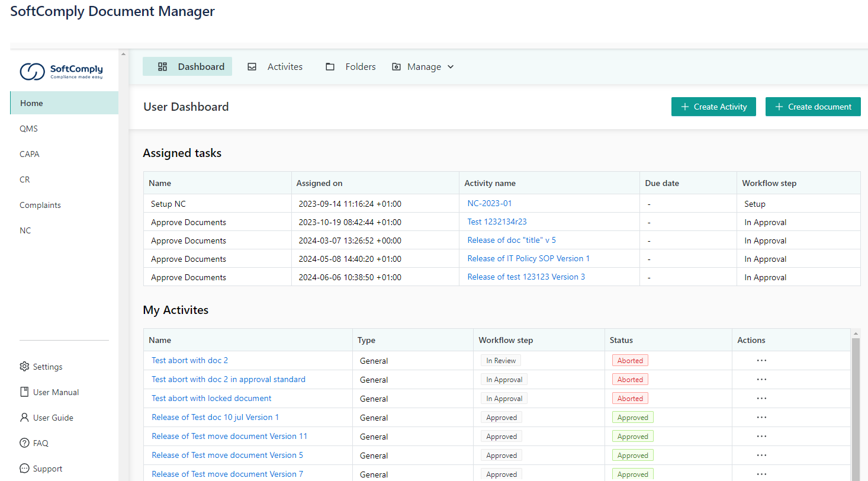Open actions menu for Test abort with locked document
868x481 pixels.
pos(761,398)
